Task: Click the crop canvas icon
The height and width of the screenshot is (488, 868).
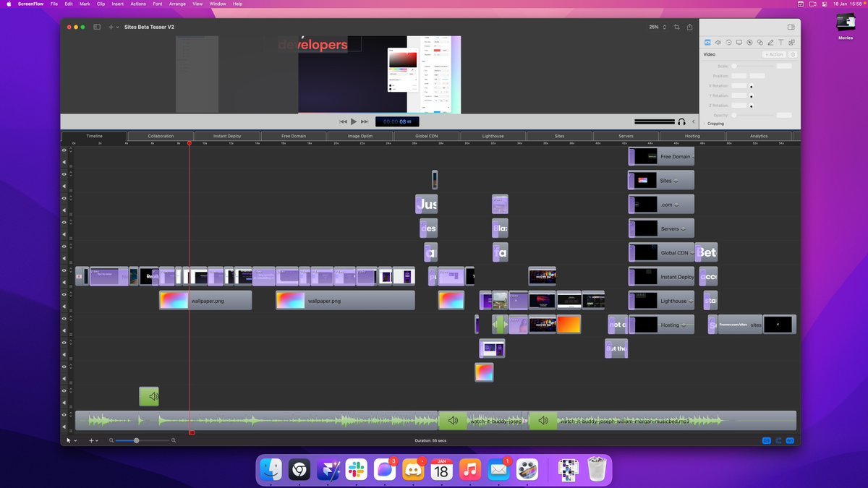Action: pos(677,27)
